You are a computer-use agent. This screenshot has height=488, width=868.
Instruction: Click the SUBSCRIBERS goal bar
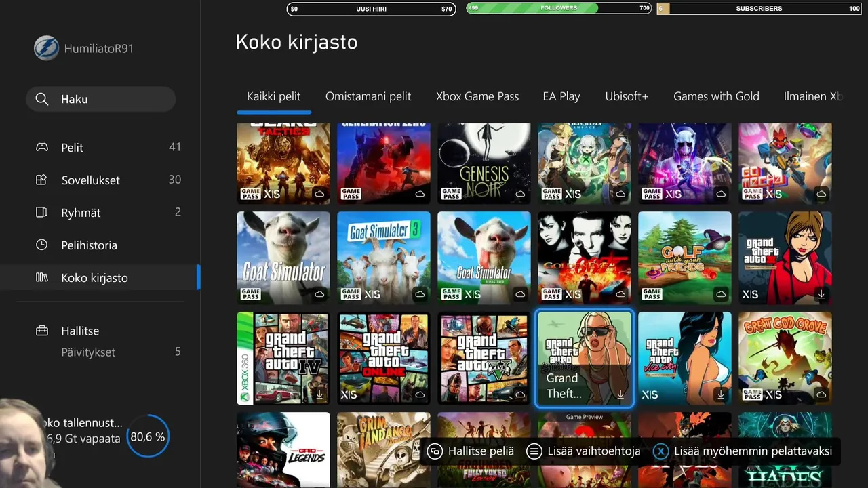(759, 9)
